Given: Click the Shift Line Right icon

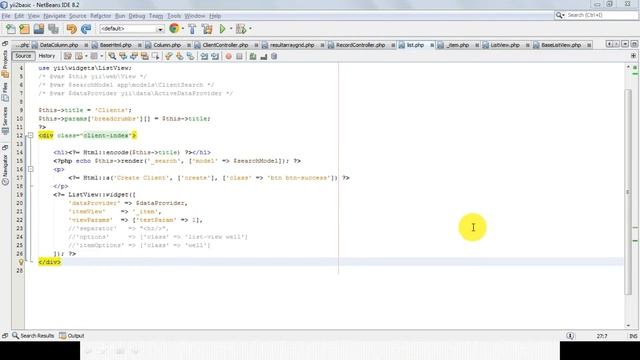Looking at the screenshot, I should pyautogui.click(x=215, y=56).
